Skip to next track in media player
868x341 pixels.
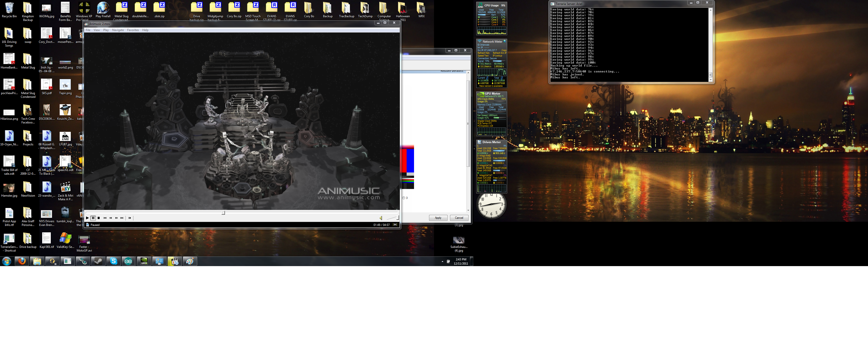122,218
